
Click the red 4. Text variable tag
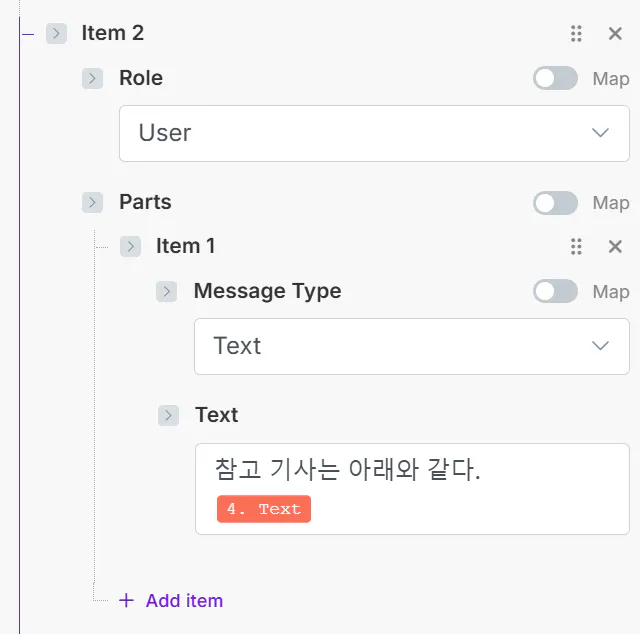(x=264, y=509)
